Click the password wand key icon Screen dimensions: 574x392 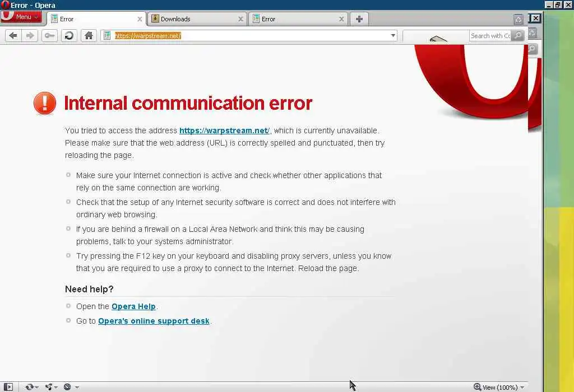point(49,35)
